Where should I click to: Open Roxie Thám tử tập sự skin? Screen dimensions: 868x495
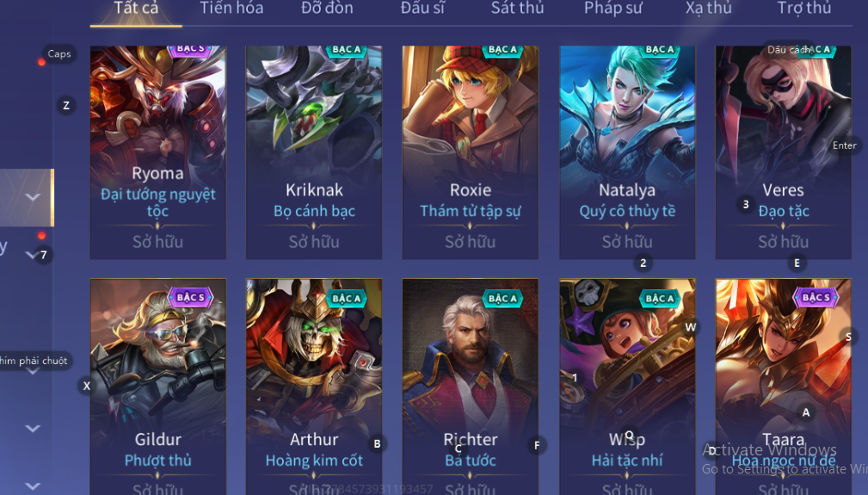point(470,152)
